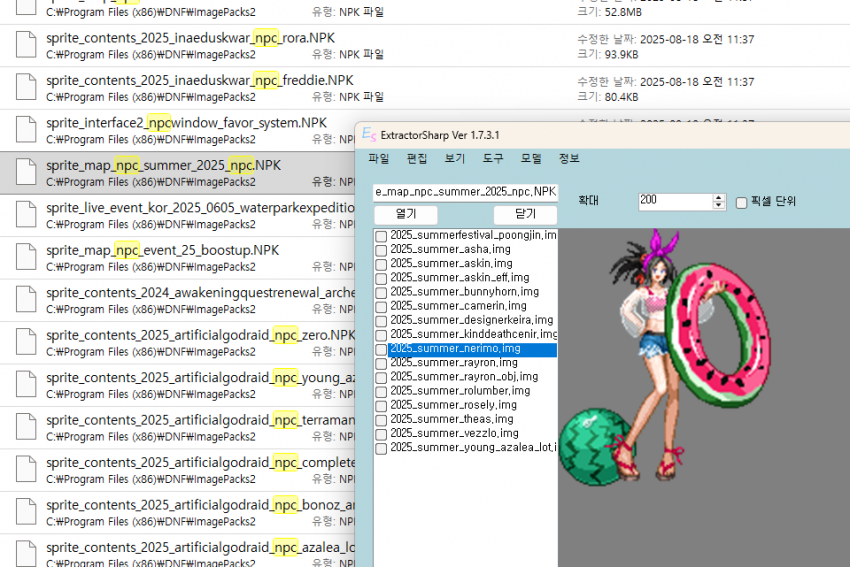
Task: Decrease 확대 value with down arrow
Action: point(718,205)
